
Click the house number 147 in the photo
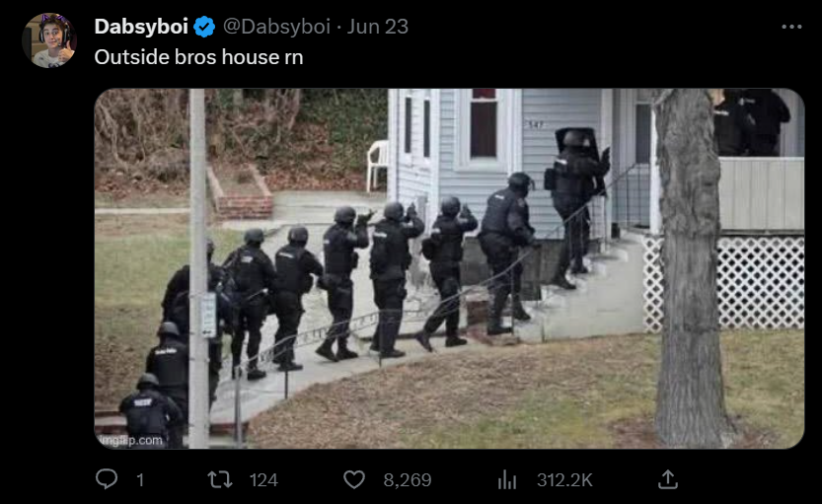[x=537, y=124]
